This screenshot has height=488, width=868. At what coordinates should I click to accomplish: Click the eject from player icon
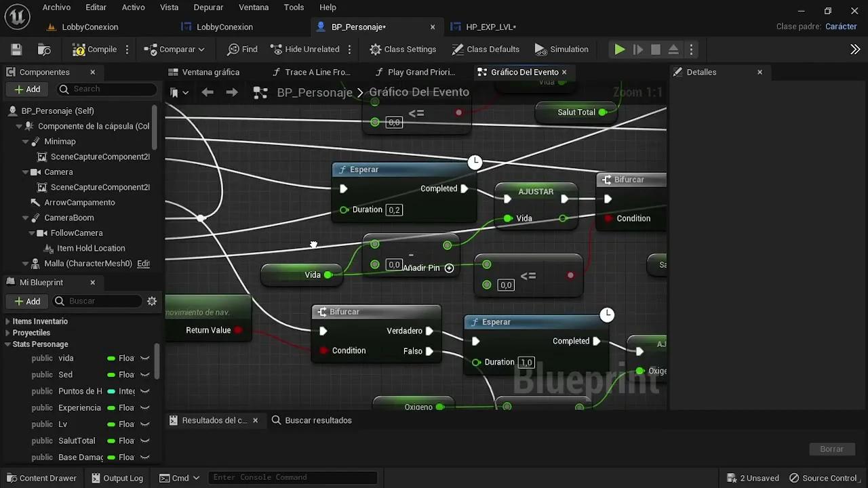[673, 49]
